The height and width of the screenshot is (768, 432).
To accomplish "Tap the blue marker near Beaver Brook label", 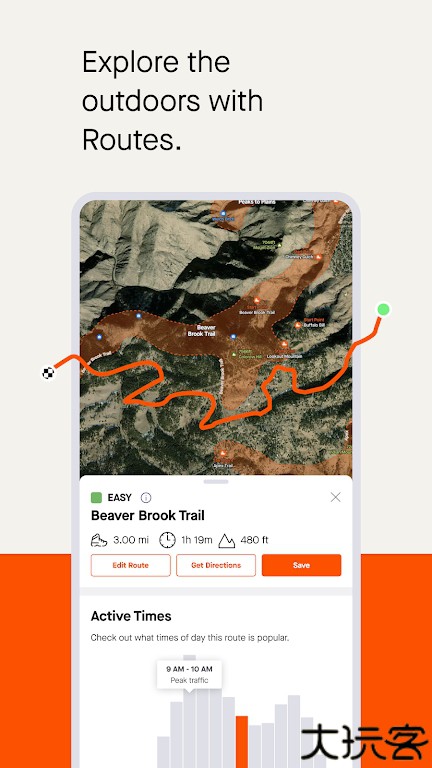I will point(234,336).
